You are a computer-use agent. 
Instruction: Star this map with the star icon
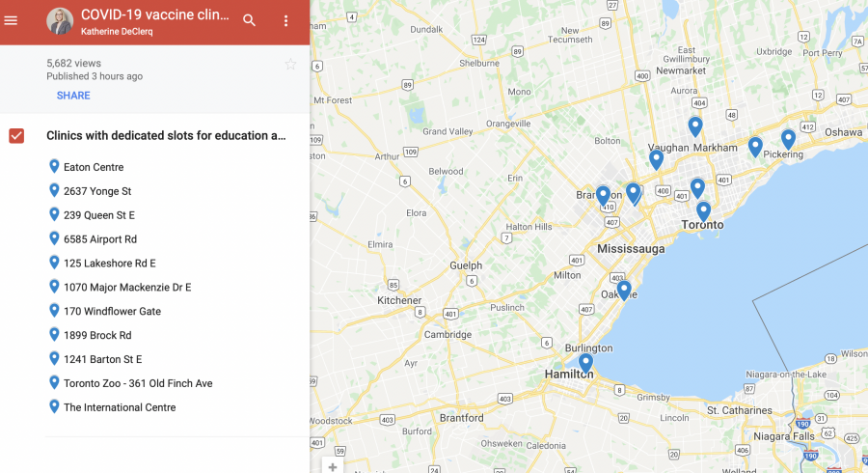click(290, 65)
